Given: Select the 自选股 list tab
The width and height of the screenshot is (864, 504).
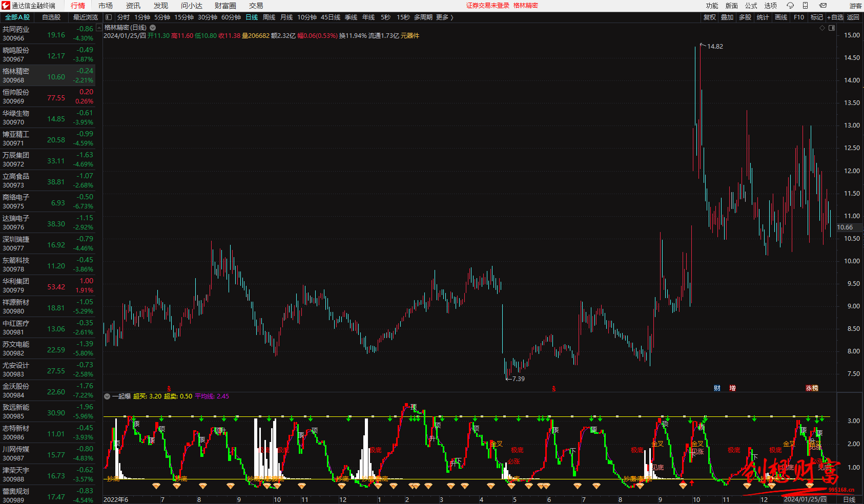Looking at the screenshot, I should 51,17.
